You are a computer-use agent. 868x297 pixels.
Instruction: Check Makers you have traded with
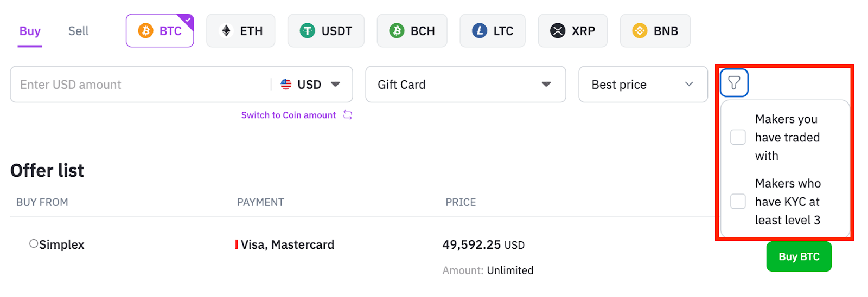coord(738,137)
